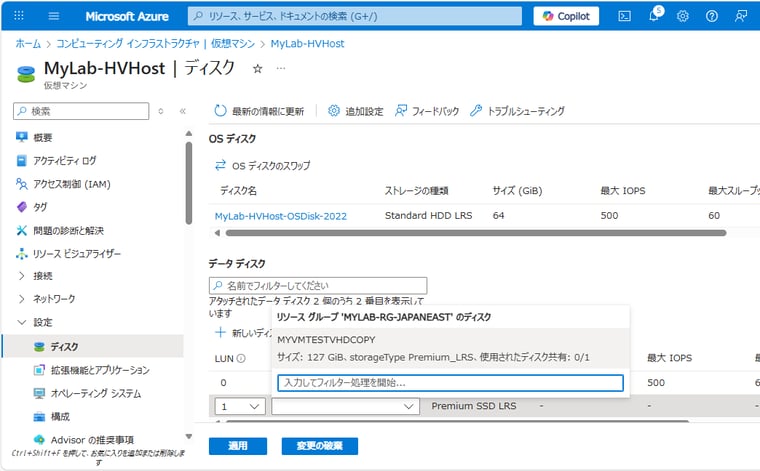This screenshot has width=760, height=471.
Task: Favorite the page with star icon
Action: coord(257,69)
